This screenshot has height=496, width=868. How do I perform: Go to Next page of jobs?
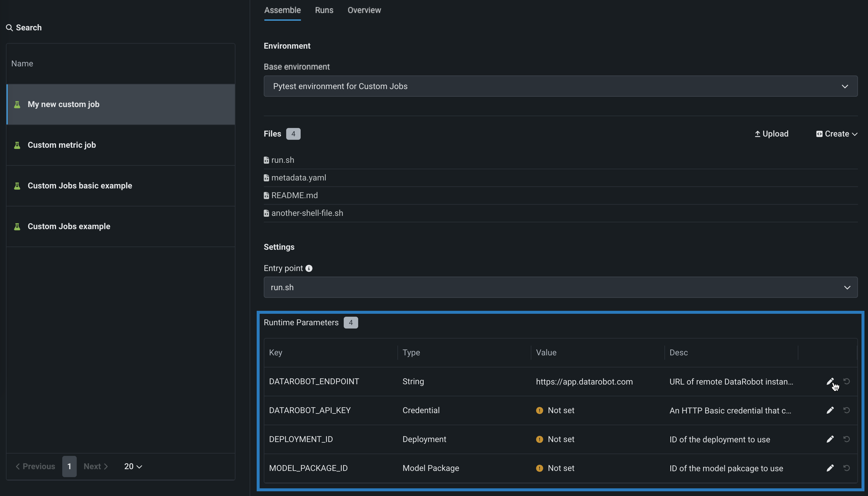pos(95,466)
